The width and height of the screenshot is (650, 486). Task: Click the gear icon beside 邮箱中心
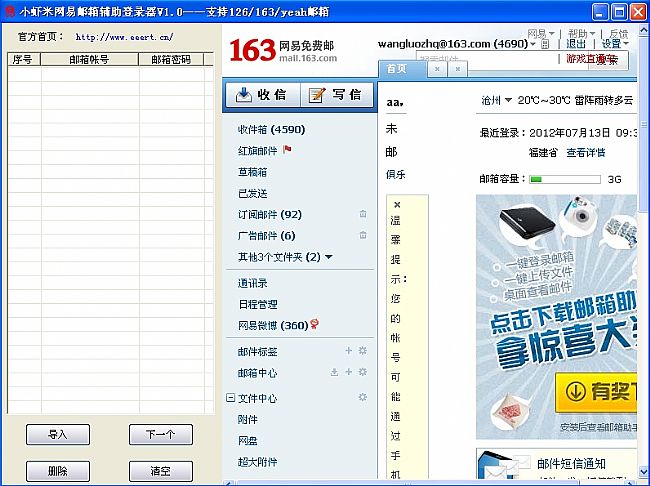363,372
